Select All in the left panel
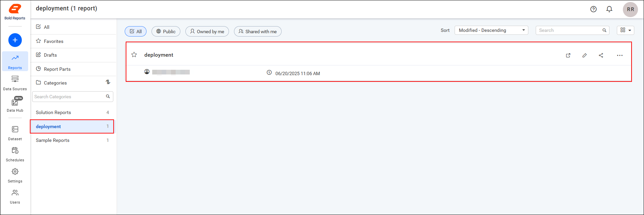The height and width of the screenshot is (215, 644). 73,27
